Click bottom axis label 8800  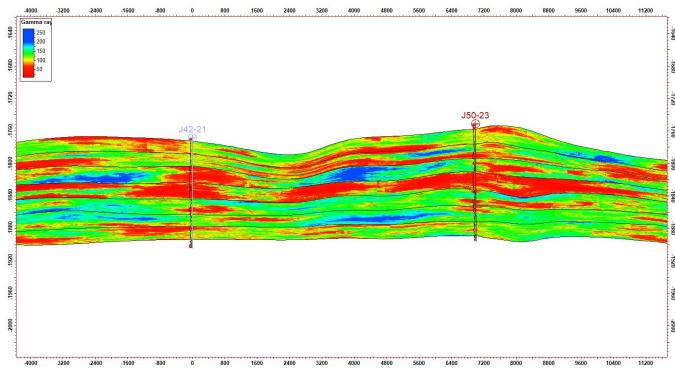[x=548, y=363]
